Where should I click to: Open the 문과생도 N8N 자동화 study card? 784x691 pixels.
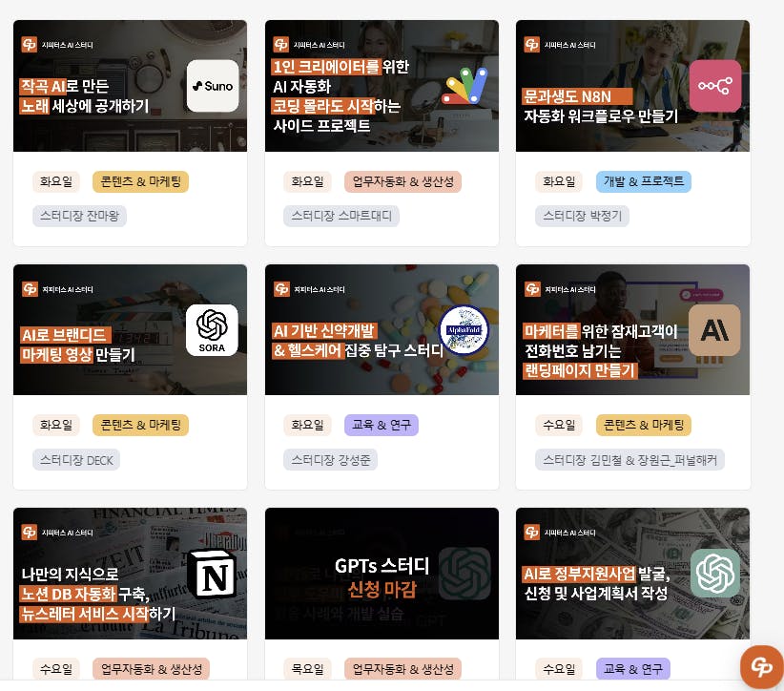pos(633,133)
